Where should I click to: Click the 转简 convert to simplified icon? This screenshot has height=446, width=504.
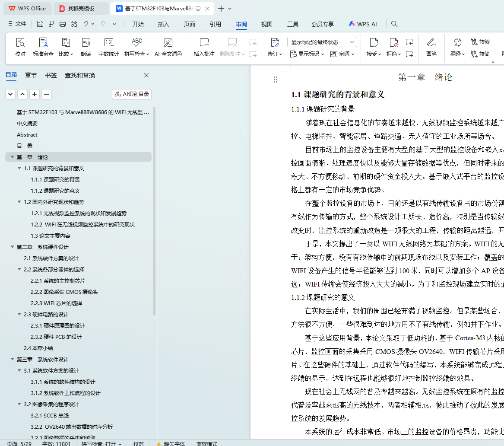point(480,54)
